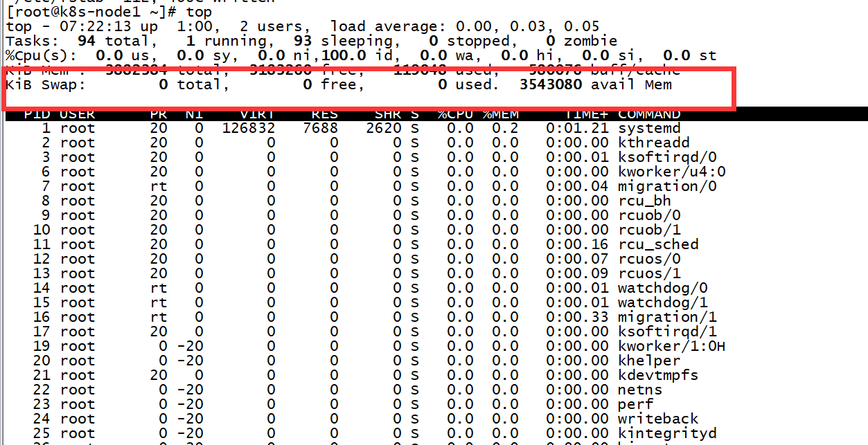
Task: Click the "top" command at the shell prompt
Action: click(x=199, y=12)
